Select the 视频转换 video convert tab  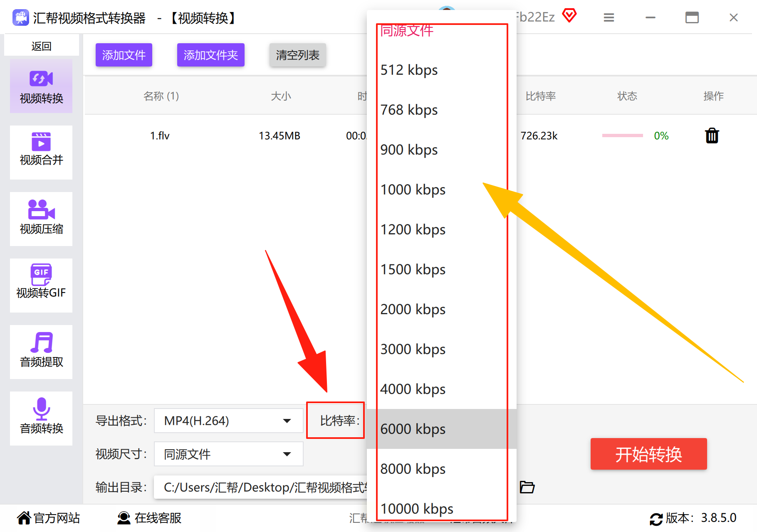point(41,86)
